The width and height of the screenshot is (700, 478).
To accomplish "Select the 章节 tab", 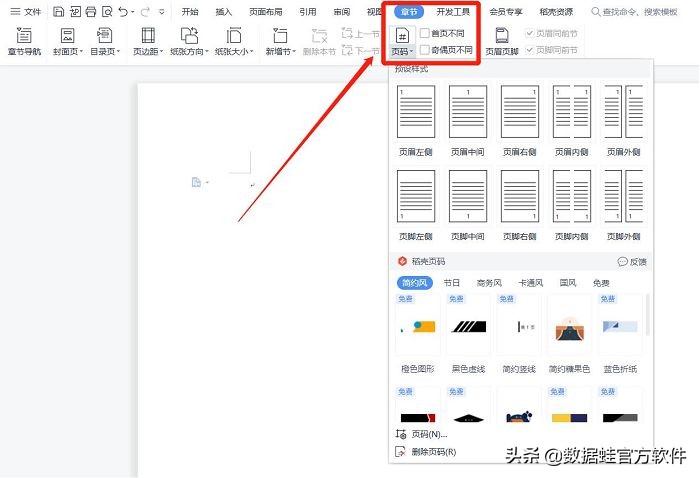I will [409, 12].
